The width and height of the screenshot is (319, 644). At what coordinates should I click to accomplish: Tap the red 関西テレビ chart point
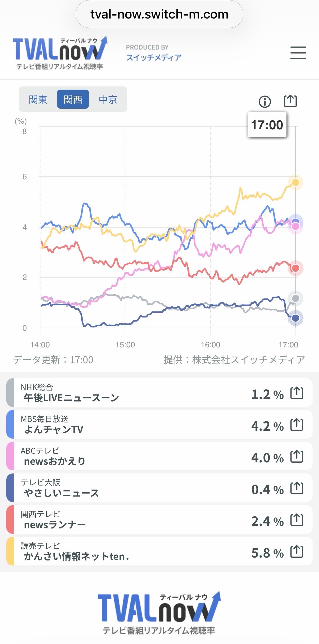295,268
